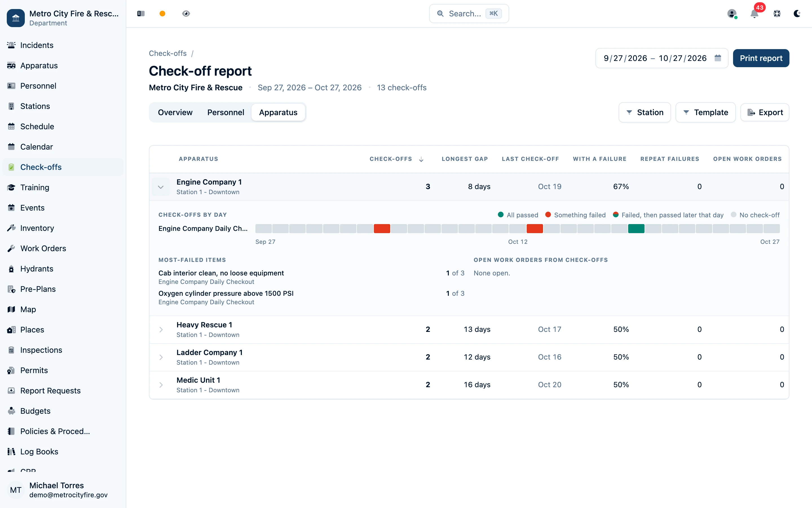The width and height of the screenshot is (812, 508).
Task: Click the user presence avatar icon
Action: click(732, 14)
